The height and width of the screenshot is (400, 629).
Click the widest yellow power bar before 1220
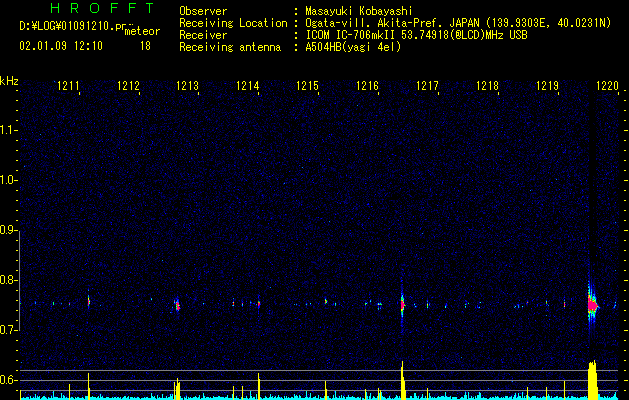pos(592,380)
